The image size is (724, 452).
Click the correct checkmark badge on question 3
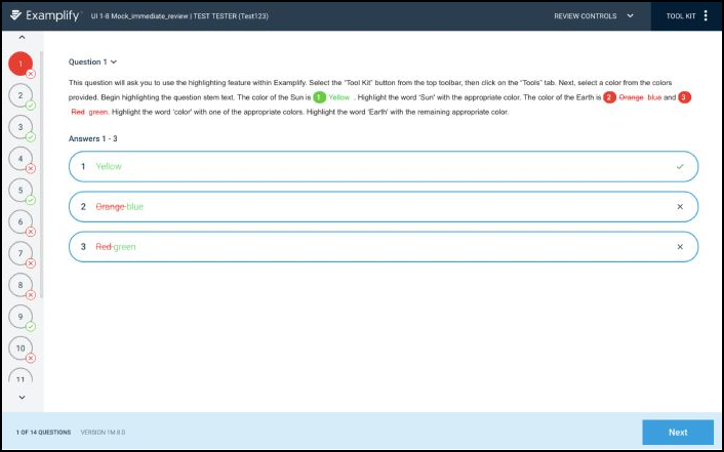click(x=30, y=137)
